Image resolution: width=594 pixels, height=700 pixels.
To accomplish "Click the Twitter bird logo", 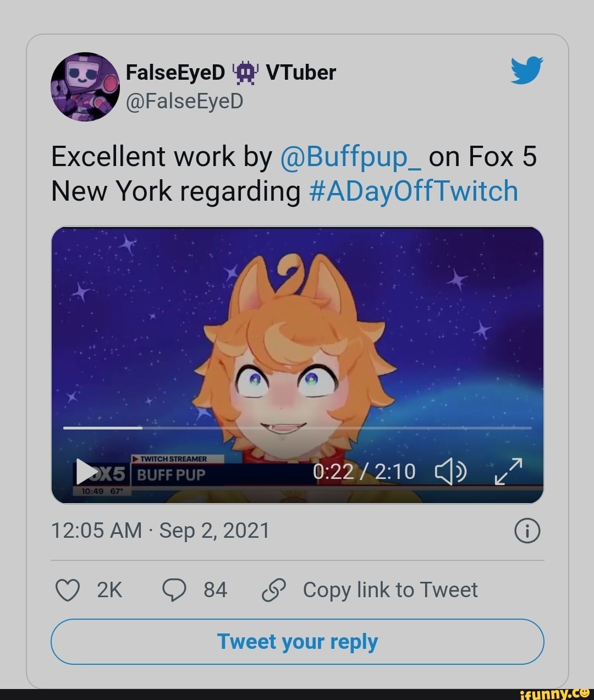I will [x=526, y=70].
